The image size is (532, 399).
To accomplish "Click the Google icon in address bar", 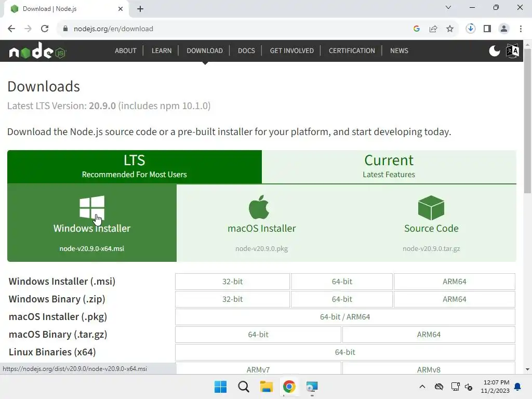I will pyautogui.click(x=417, y=29).
